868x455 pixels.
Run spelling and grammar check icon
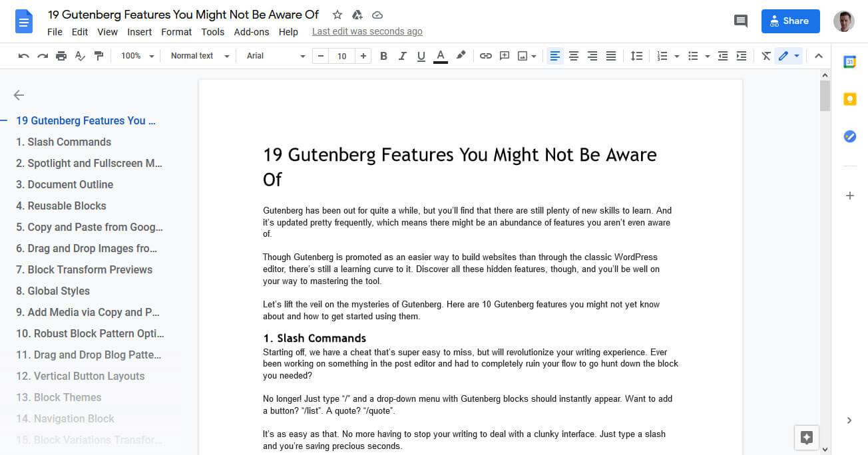pyautogui.click(x=80, y=56)
